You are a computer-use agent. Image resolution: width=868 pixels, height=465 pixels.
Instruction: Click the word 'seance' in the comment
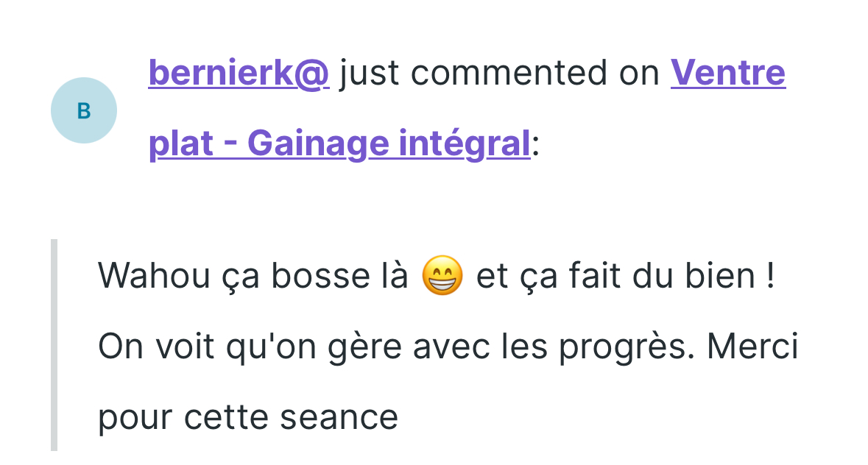(339, 418)
